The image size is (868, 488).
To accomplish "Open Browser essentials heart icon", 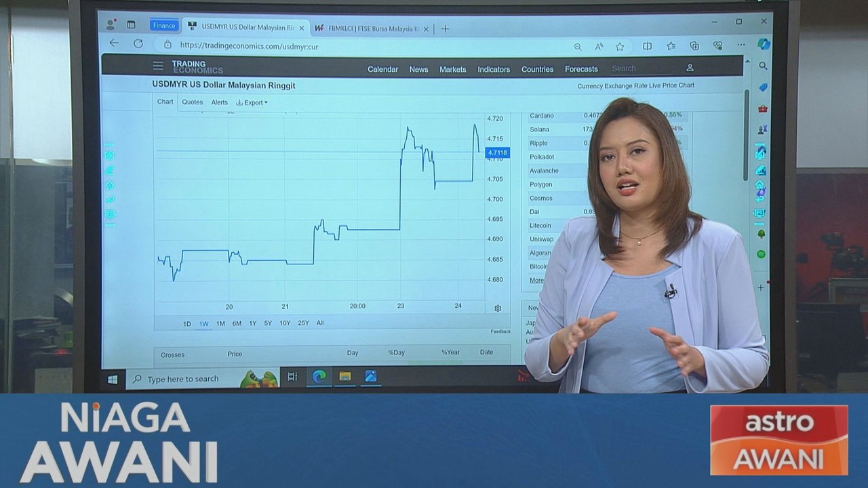I will coord(717,46).
